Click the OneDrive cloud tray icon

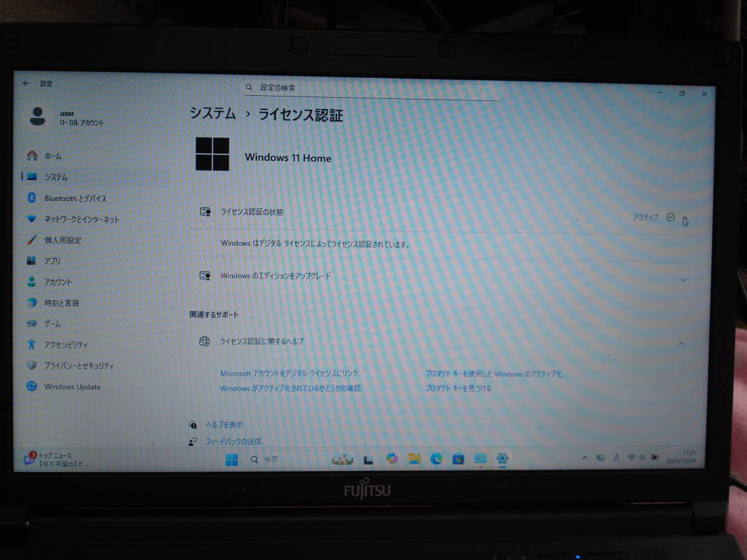[x=601, y=458]
